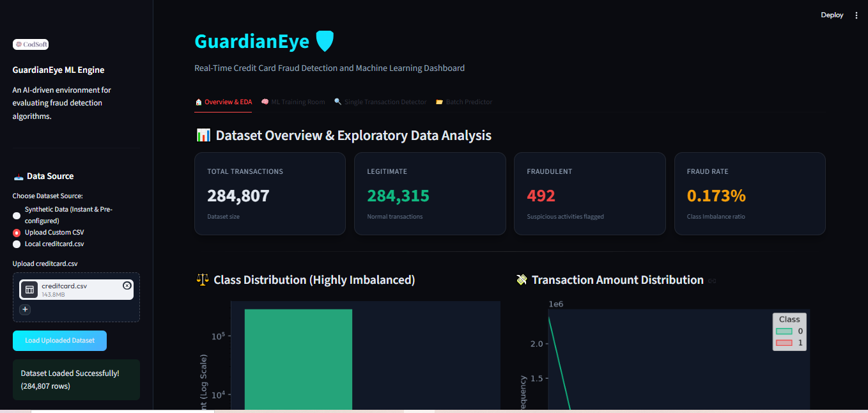
Task: Click the link anchor icon after Transaction Amount Distribution
Action: 712,281
